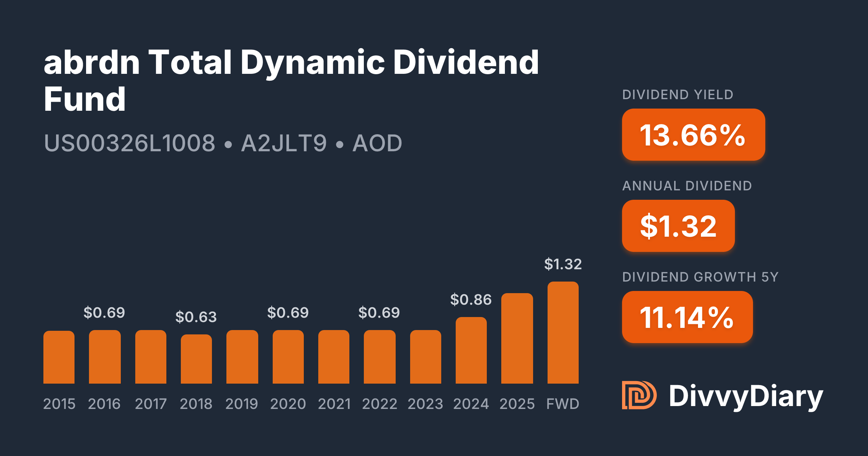The width and height of the screenshot is (868, 456).
Task: Select the 2022 dividend bar
Action: coord(379,356)
